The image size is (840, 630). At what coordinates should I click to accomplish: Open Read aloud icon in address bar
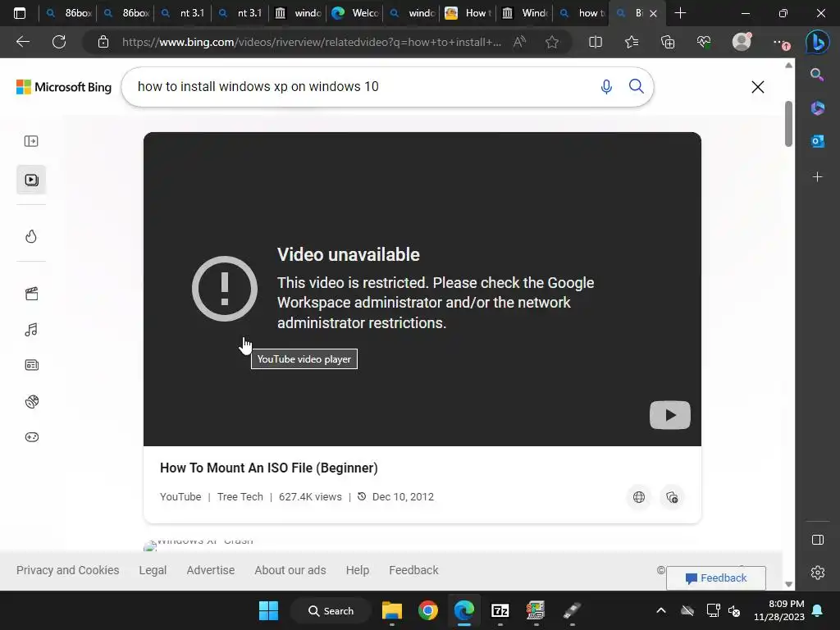(519, 42)
